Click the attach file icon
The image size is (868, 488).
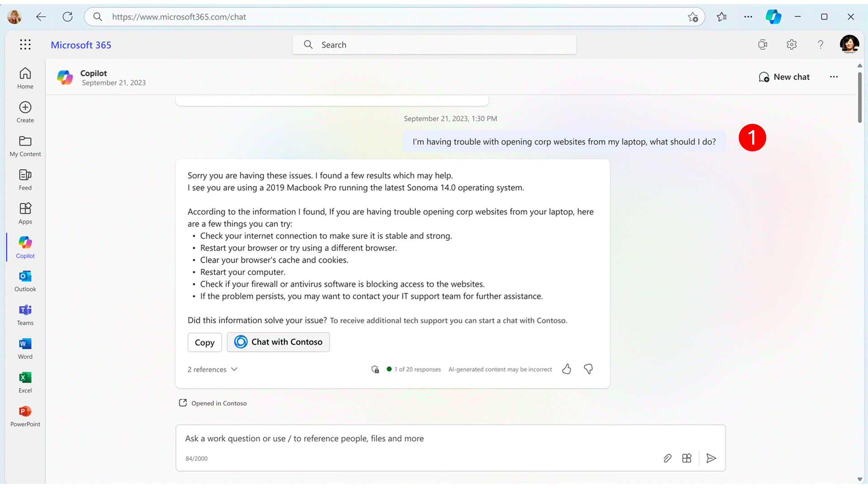[667, 458]
